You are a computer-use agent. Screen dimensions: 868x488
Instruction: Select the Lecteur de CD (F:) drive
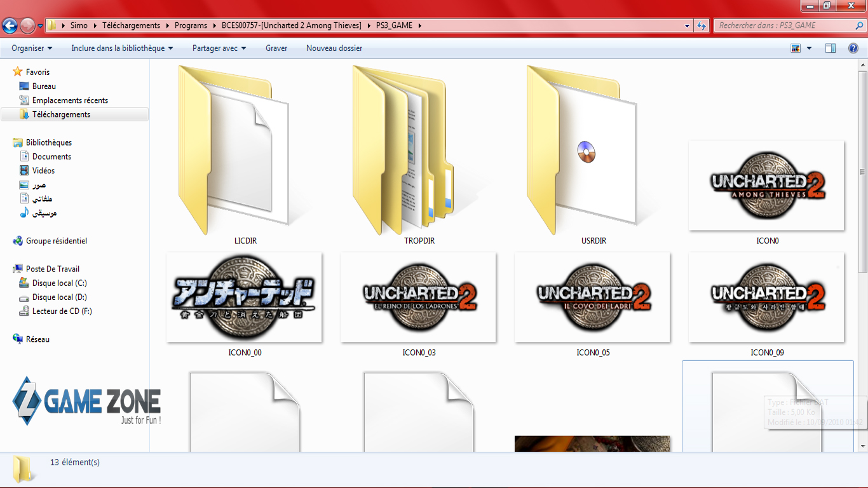pos(62,311)
